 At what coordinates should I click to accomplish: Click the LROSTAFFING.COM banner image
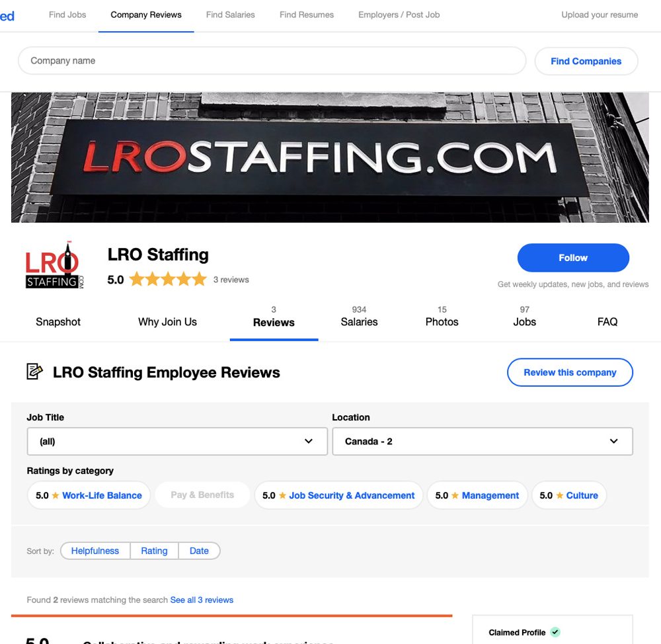pyautogui.click(x=330, y=157)
